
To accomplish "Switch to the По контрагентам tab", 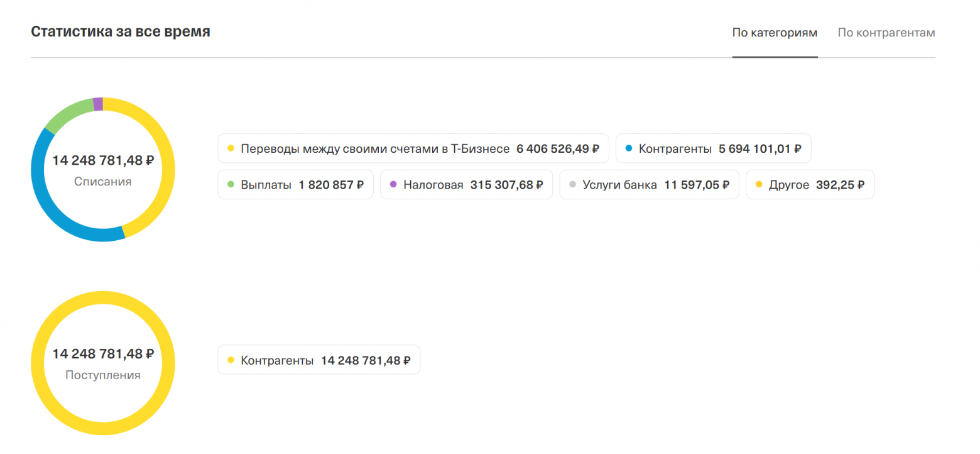I will 886,33.
